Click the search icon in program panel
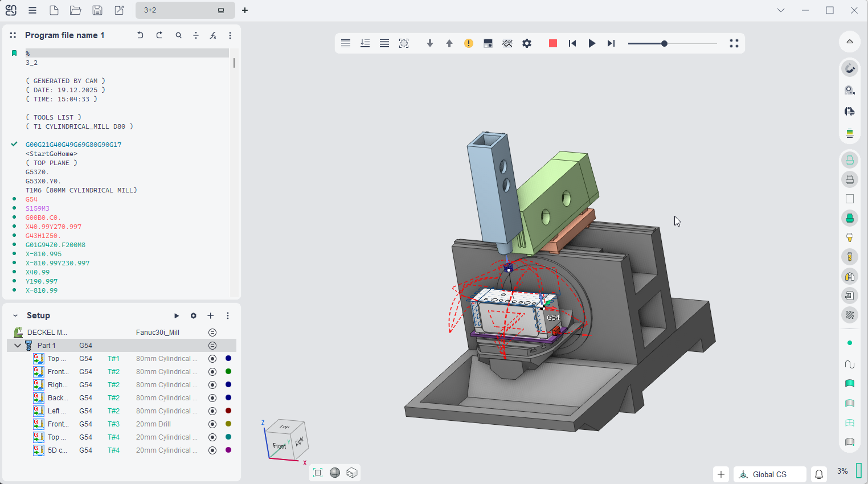 pos(179,35)
